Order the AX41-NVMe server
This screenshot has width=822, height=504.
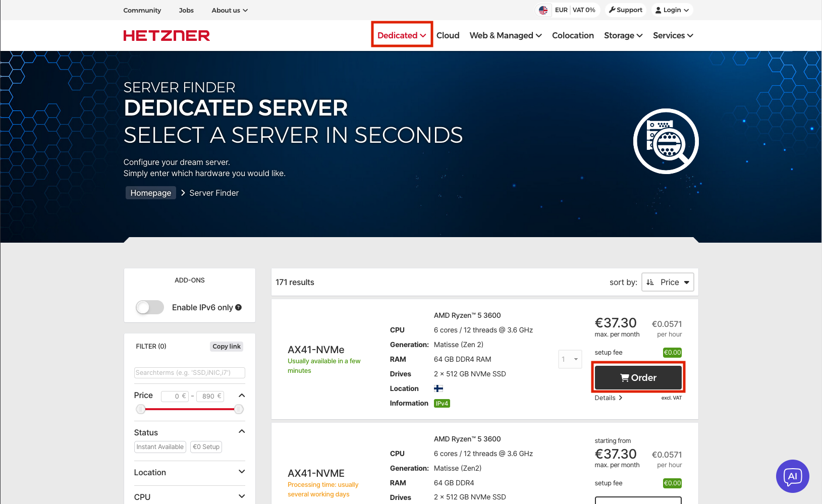(x=638, y=377)
